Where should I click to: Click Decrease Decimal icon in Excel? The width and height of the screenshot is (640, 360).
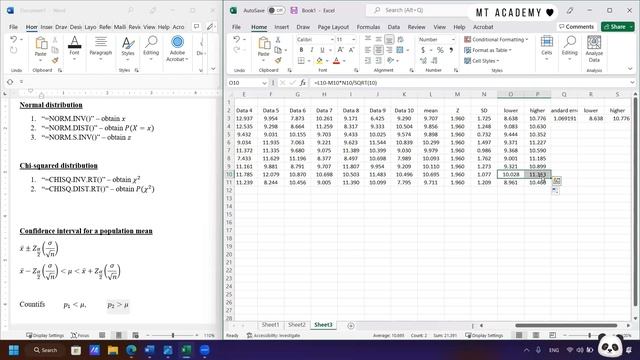tap(434, 60)
